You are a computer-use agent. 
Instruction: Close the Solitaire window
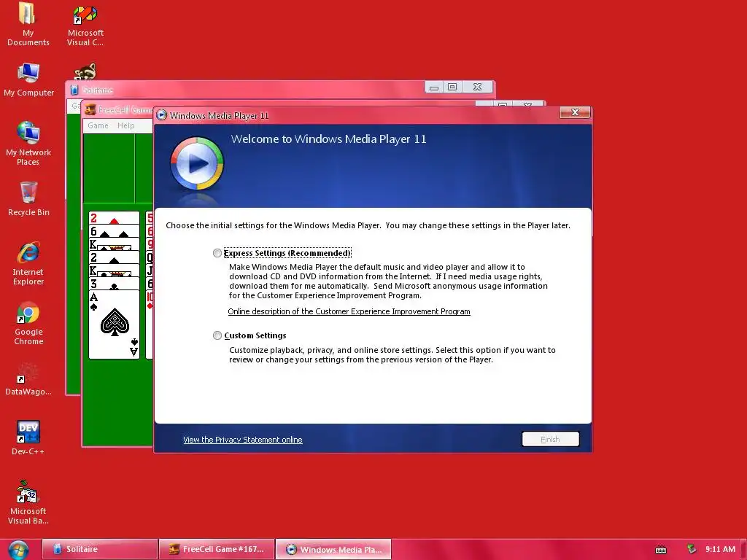tap(477, 87)
